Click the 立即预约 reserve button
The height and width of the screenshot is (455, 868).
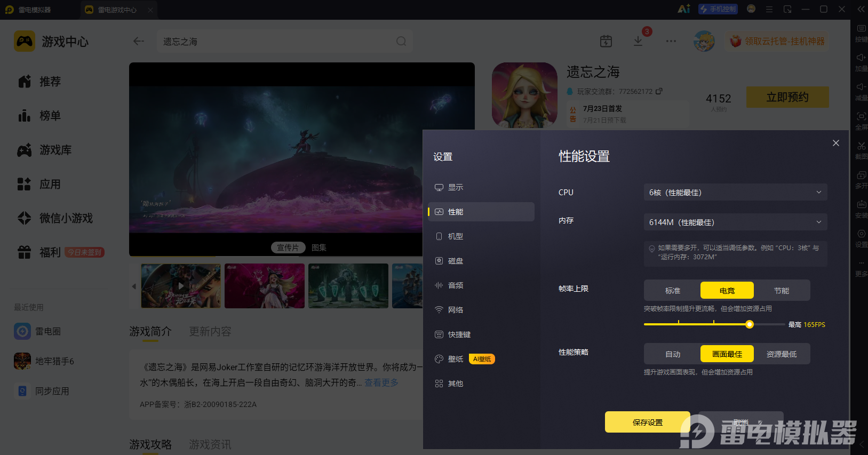[787, 97]
